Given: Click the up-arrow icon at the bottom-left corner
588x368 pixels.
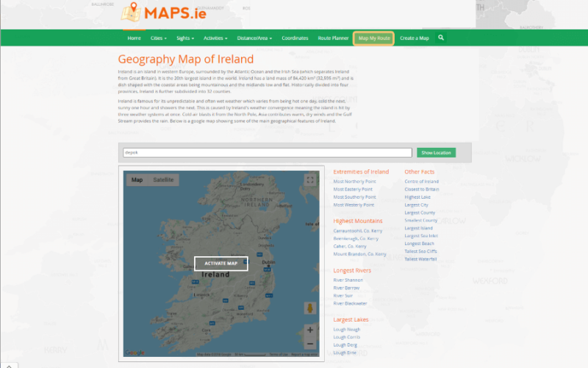Looking at the screenshot, I should click(x=9, y=366).
